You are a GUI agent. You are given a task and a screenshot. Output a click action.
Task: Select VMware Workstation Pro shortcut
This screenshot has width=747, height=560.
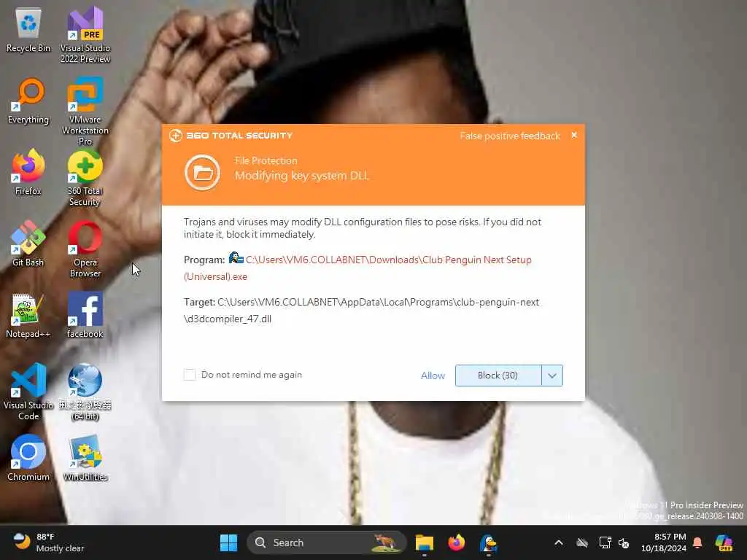(85, 111)
